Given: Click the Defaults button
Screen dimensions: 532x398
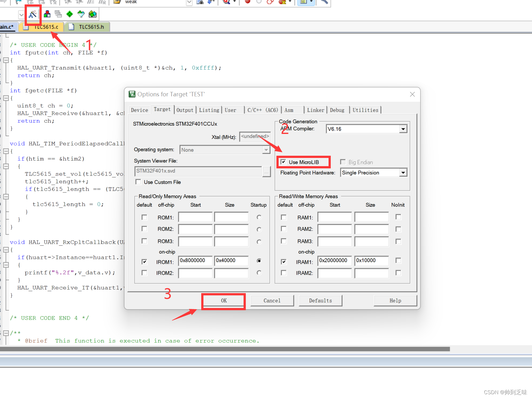Looking at the screenshot, I should pos(320,300).
